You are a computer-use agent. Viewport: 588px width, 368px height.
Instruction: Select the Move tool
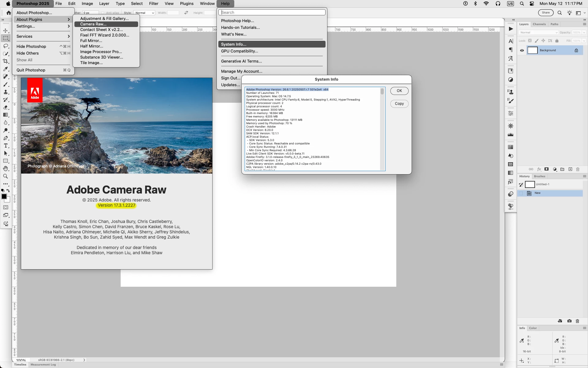tap(6, 31)
